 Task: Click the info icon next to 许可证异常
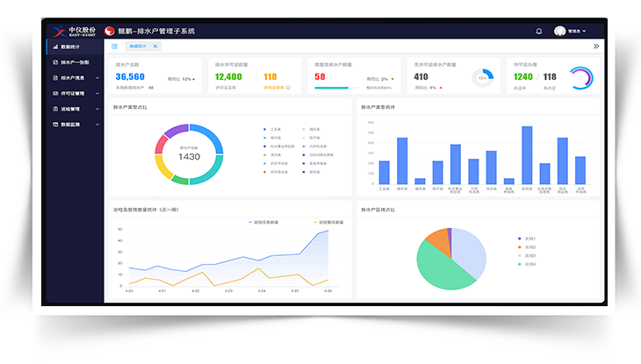click(287, 88)
